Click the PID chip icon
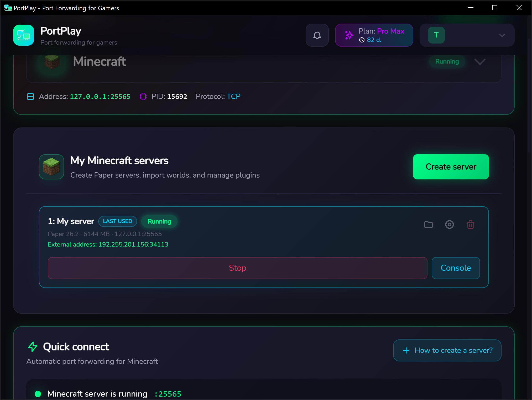This screenshot has height=400, width=532. [143, 97]
